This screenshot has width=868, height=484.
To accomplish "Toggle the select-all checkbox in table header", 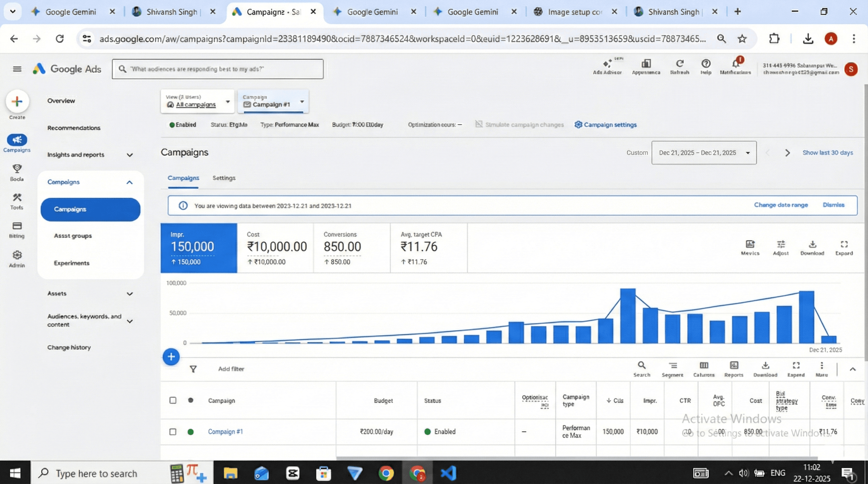I will pos(173,400).
